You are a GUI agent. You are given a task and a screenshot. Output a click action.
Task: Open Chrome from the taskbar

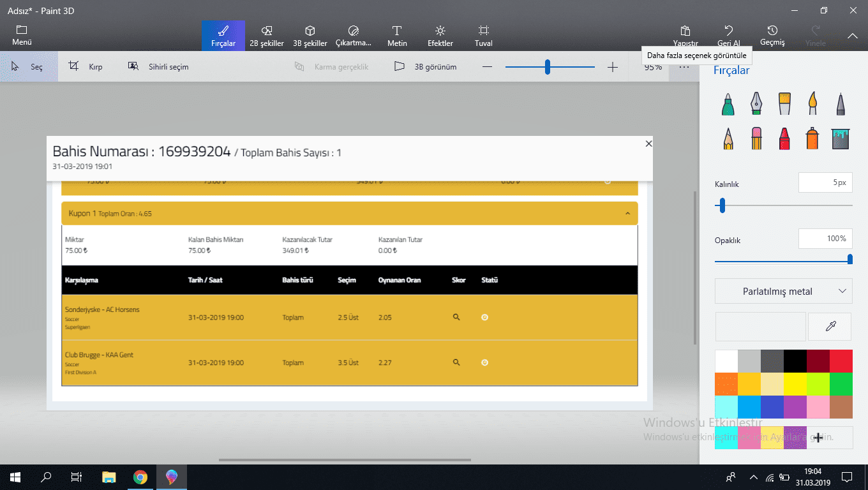(x=140, y=477)
